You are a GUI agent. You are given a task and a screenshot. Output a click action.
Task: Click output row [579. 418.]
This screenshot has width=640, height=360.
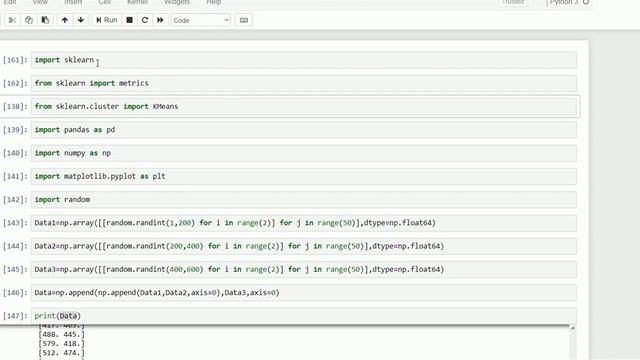61,344
